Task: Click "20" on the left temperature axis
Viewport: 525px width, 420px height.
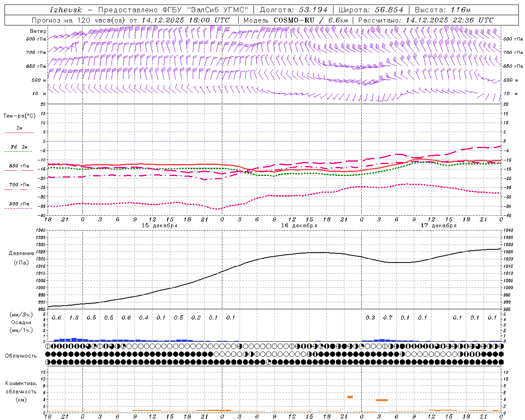Action: coord(43,104)
